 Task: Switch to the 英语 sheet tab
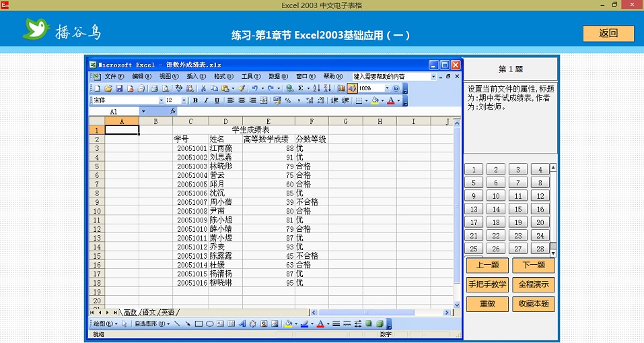pos(168,313)
